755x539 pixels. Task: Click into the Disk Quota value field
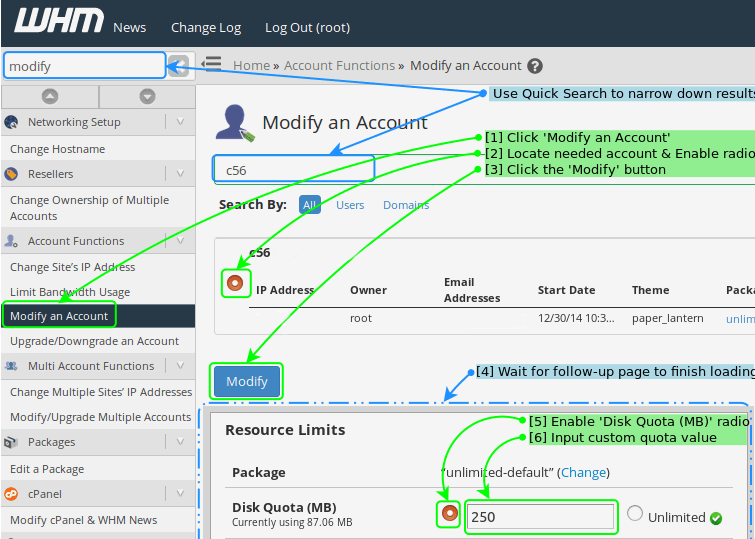click(x=540, y=516)
